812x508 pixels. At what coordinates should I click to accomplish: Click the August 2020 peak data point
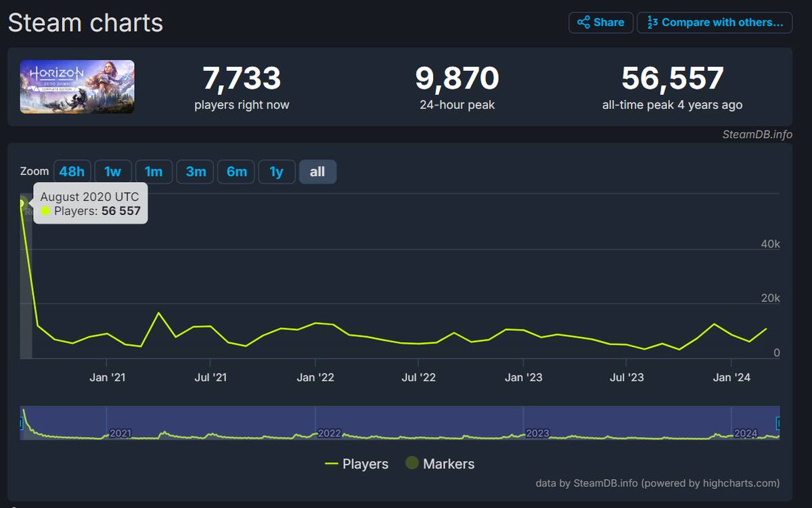[21, 203]
